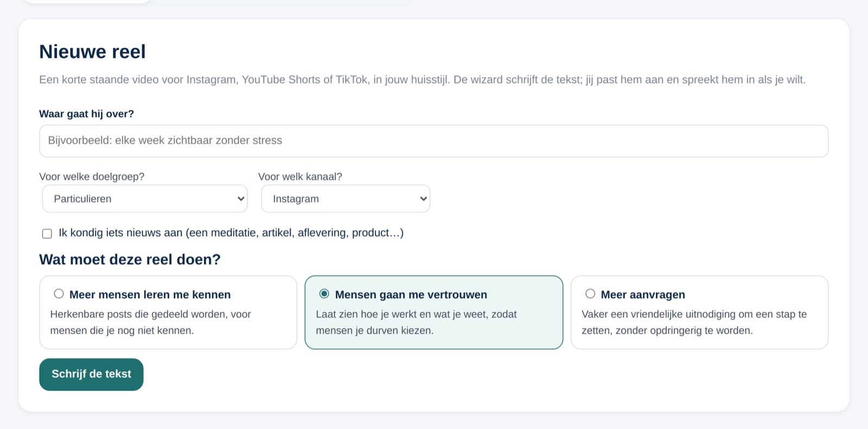Open the 'Voor welk kanaal?' Instagram dropdown
The height and width of the screenshot is (429, 868).
tap(346, 199)
